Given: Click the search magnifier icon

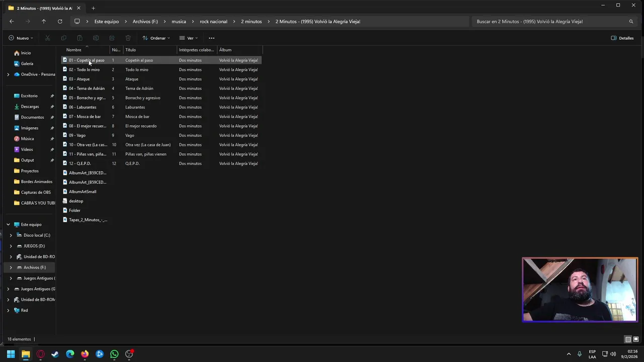Looking at the screenshot, I should click(631, 22).
